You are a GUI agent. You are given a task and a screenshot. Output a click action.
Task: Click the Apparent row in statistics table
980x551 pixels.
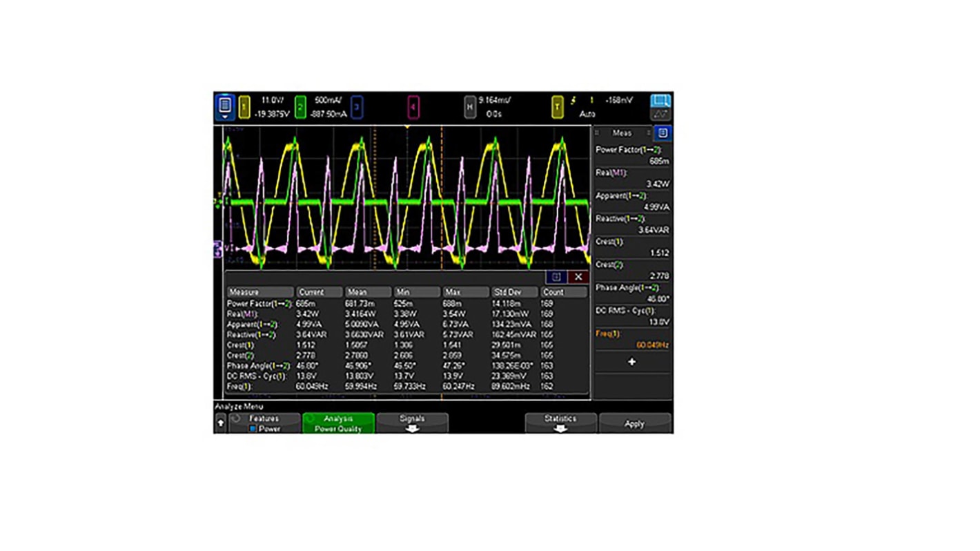(407, 325)
